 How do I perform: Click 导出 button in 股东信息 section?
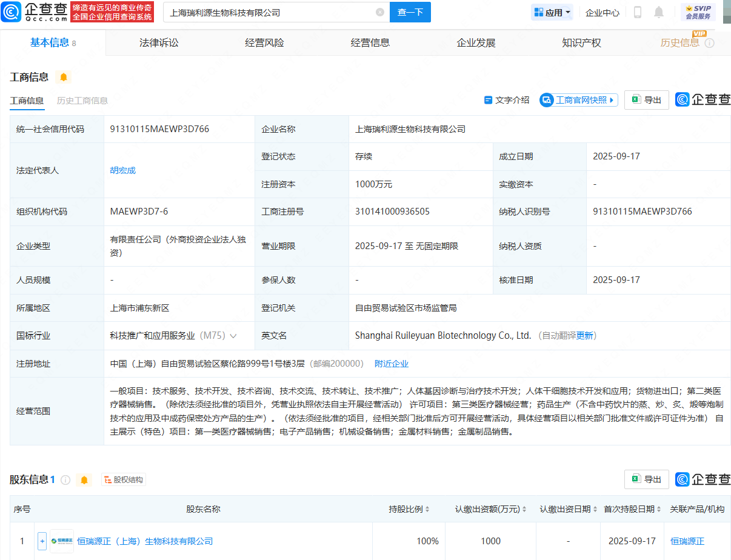click(x=647, y=479)
